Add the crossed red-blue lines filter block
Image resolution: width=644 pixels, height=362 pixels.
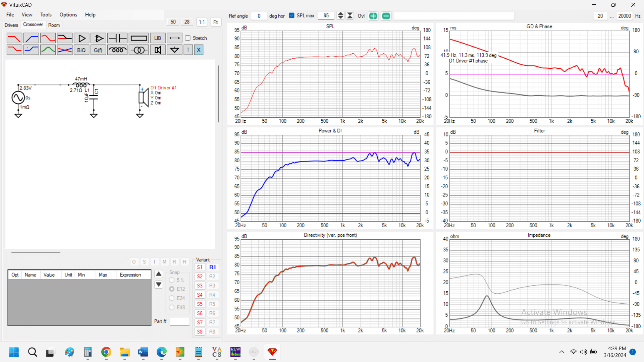65,50
